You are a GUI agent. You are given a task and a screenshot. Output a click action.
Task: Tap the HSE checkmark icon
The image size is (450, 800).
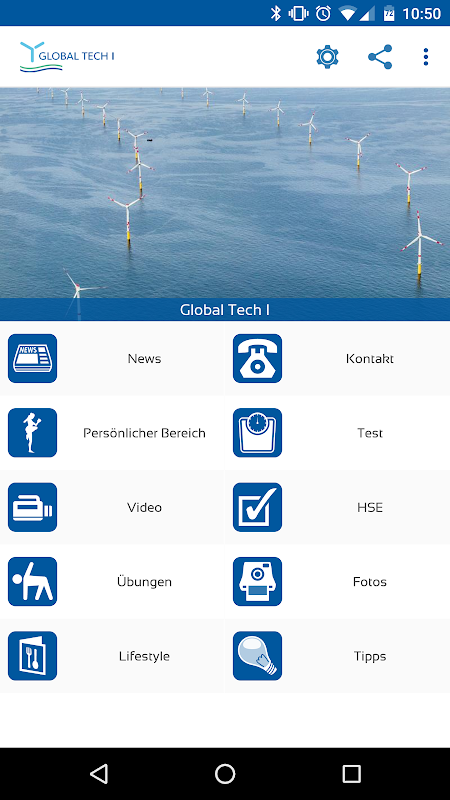coord(258,507)
